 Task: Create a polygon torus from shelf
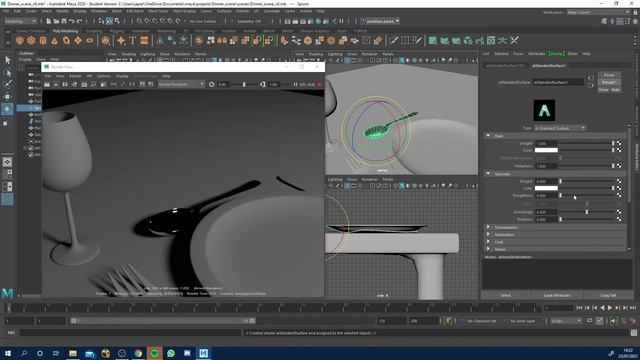[x=66, y=40]
